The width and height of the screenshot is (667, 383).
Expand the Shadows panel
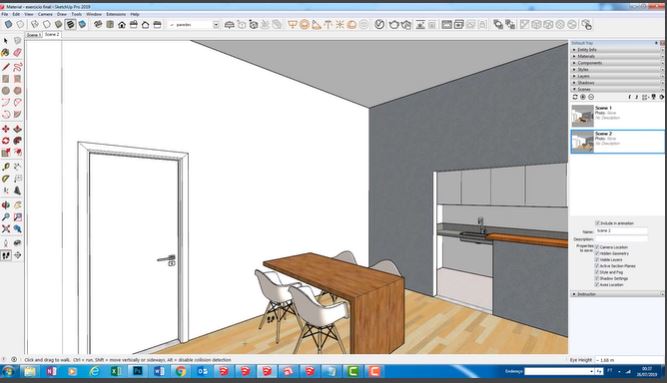click(x=617, y=83)
